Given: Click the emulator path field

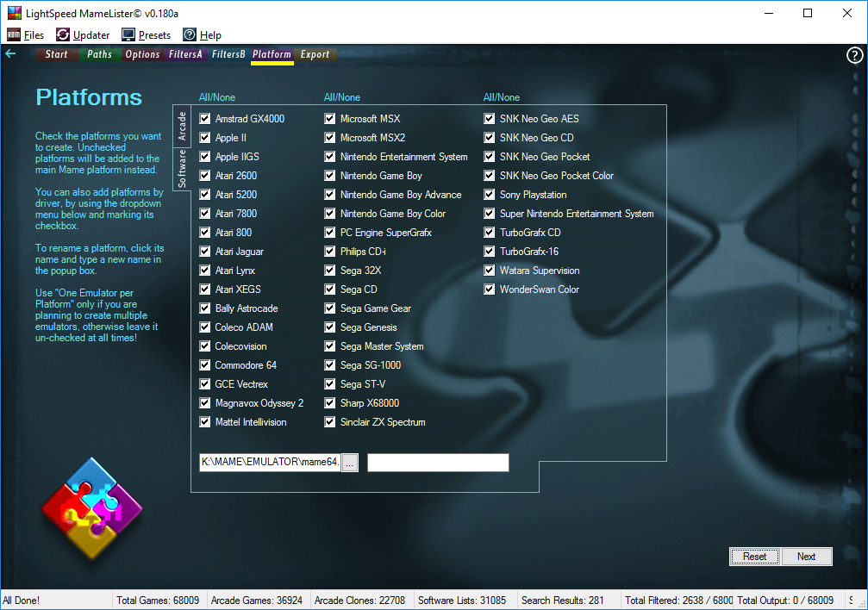Looking at the screenshot, I should 270,462.
